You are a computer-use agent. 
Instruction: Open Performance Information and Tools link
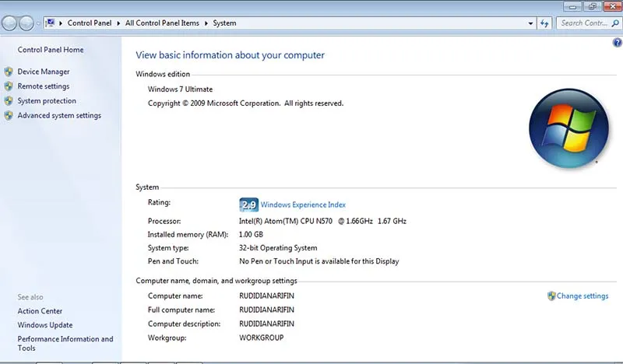pyautogui.click(x=65, y=343)
